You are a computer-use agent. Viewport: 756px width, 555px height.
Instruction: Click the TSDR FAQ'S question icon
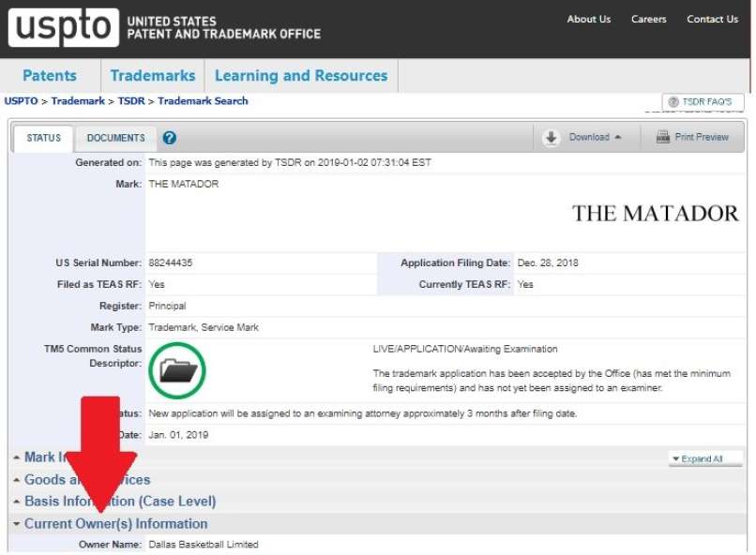(673, 101)
